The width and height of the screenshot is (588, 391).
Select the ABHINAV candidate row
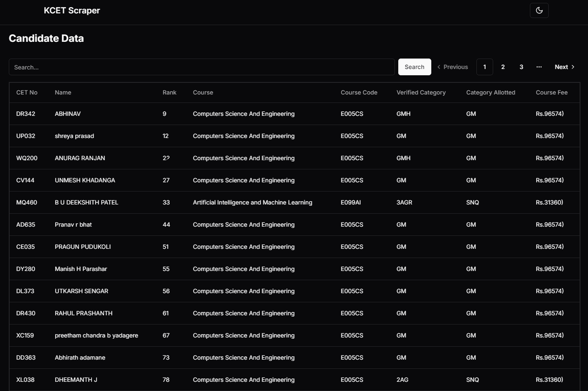(68, 114)
